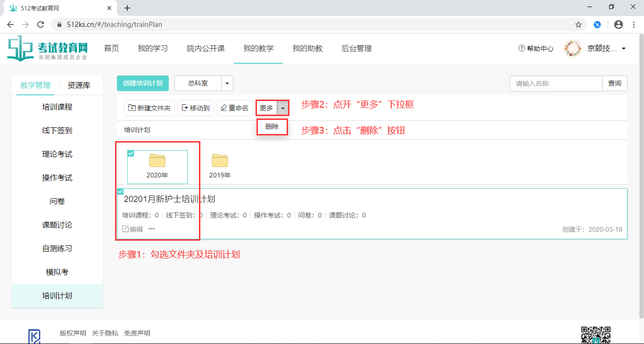Open Chrome's three-dot menu
This screenshot has width=644, height=344.
click(633, 25)
